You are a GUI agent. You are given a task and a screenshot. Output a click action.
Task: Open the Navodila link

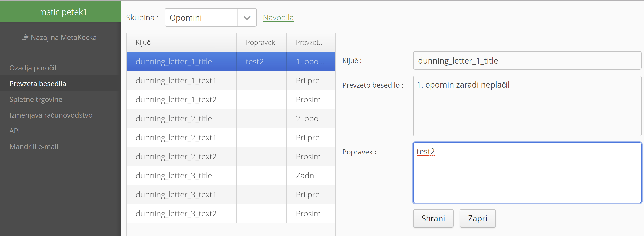[278, 18]
